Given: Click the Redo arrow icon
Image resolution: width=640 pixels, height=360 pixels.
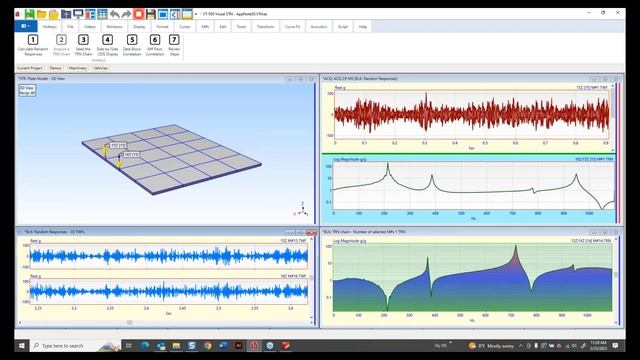Looking at the screenshot, I should [x=127, y=14].
